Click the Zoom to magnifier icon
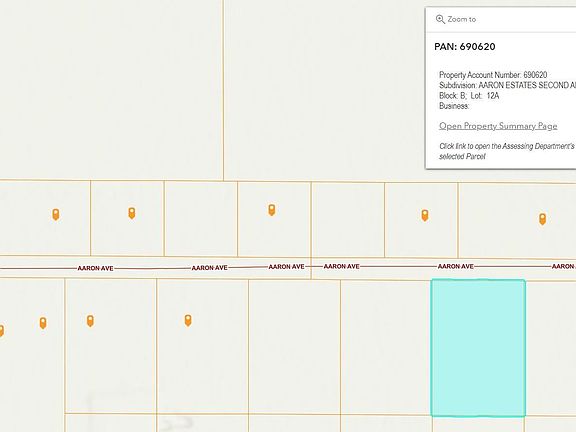 tap(440, 19)
